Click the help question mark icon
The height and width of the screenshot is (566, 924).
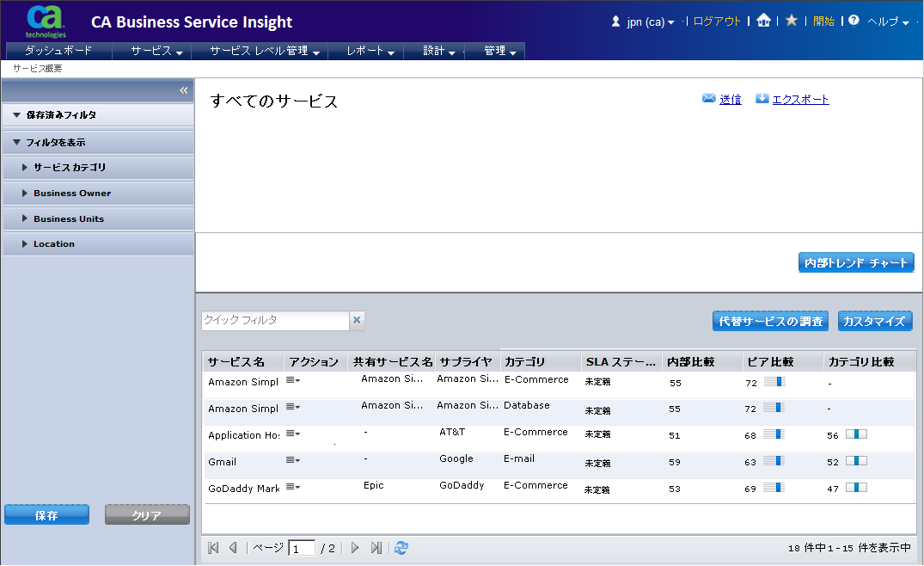coord(854,21)
